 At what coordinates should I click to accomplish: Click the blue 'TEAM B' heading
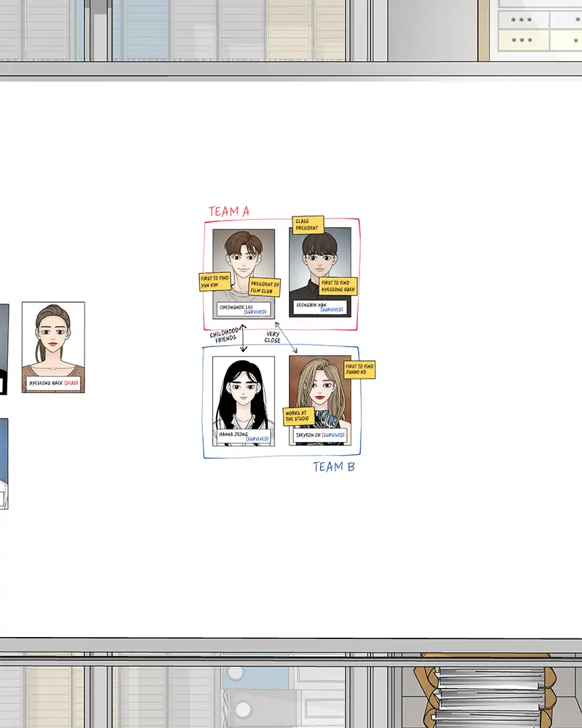[334, 467]
